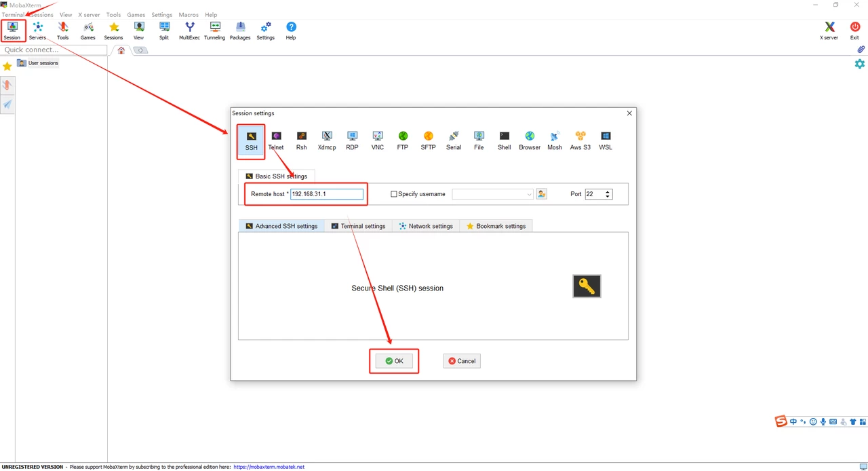Image resolution: width=868 pixels, height=471 pixels.
Task: Open the Macros menu
Action: tap(189, 15)
